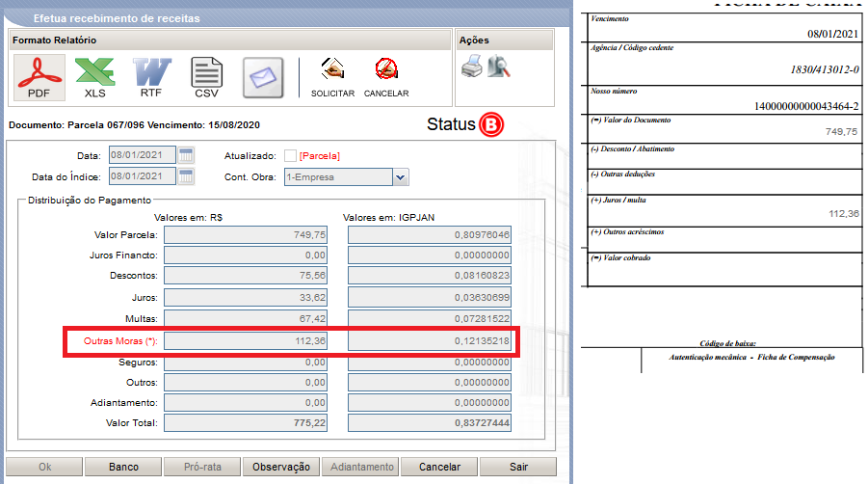Click Agência code 1830/413012-0 on the boleto
The width and height of the screenshot is (868, 484).
(825, 69)
